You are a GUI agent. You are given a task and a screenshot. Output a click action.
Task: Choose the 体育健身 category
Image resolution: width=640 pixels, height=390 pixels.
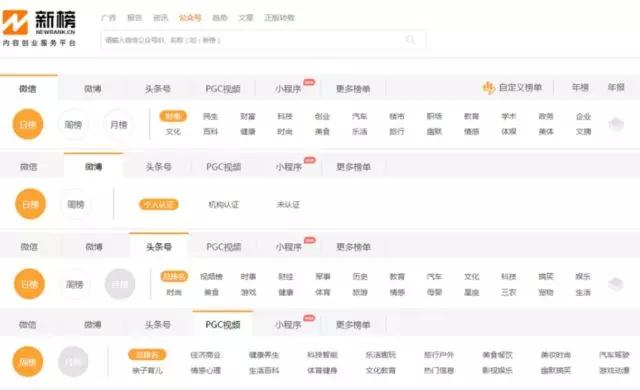322,370
